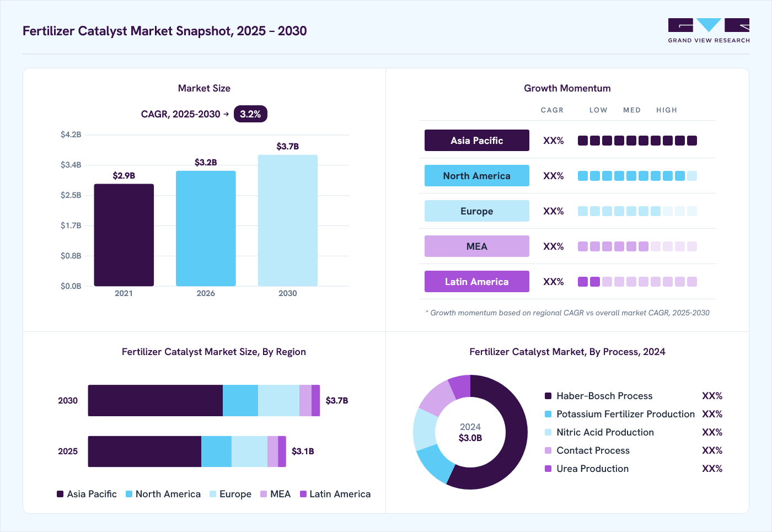Click the North America segment in 2025 bar
This screenshot has height=532, width=772.
(x=216, y=452)
